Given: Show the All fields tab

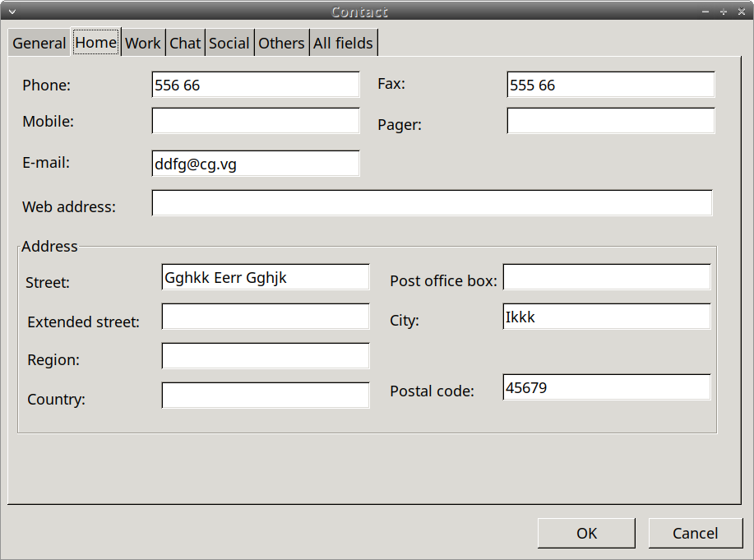Looking at the screenshot, I should pyautogui.click(x=344, y=44).
